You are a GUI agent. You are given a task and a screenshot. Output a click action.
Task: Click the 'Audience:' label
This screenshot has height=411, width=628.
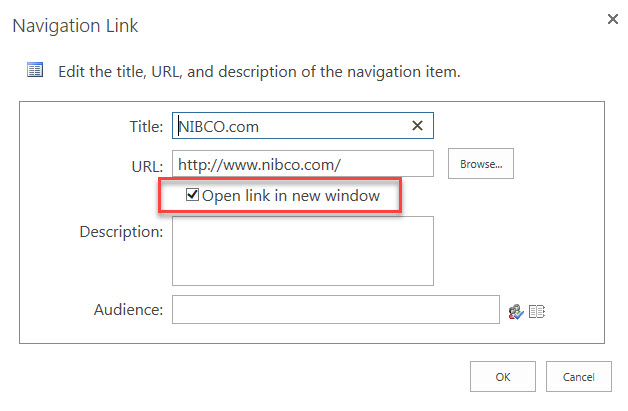(129, 310)
